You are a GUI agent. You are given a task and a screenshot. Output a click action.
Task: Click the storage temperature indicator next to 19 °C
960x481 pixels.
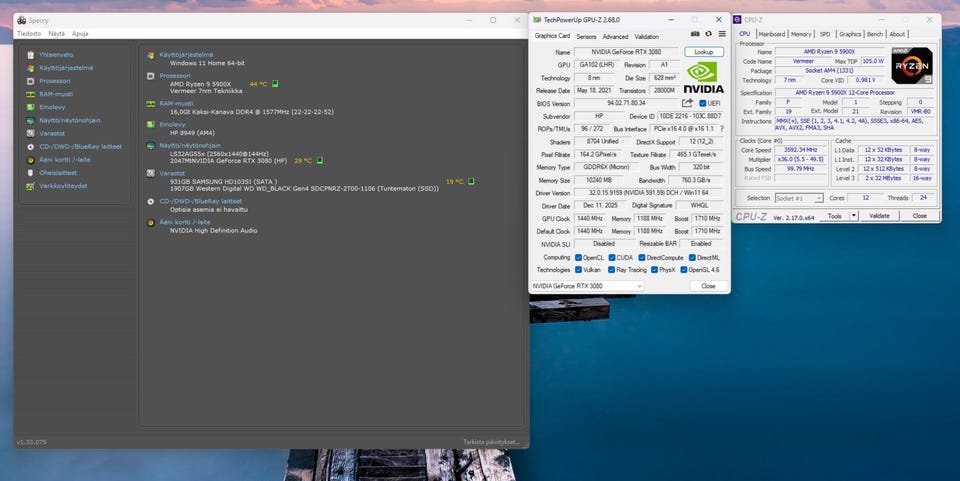pyautogui.click(x=471, y=181)
